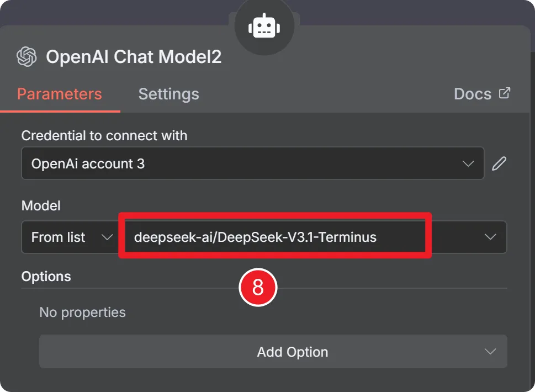
Task: Click the Options section heading
Action: pos(46,276)
